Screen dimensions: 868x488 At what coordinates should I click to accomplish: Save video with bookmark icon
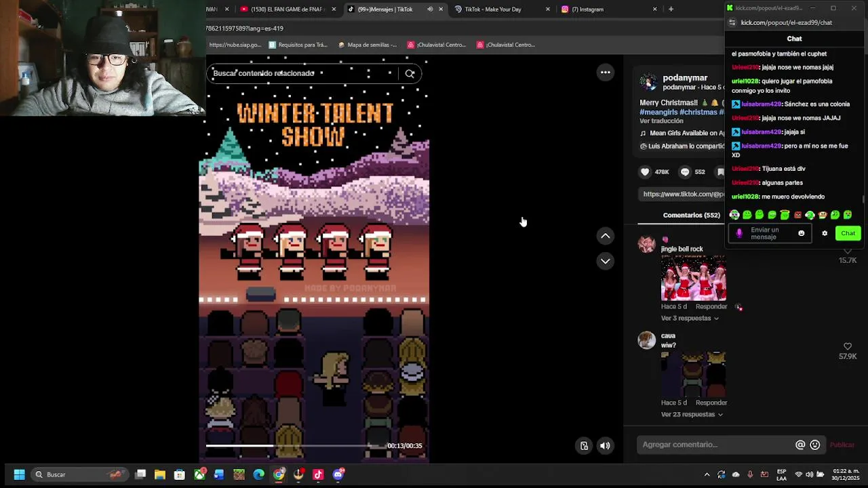[x=720, y=172]
